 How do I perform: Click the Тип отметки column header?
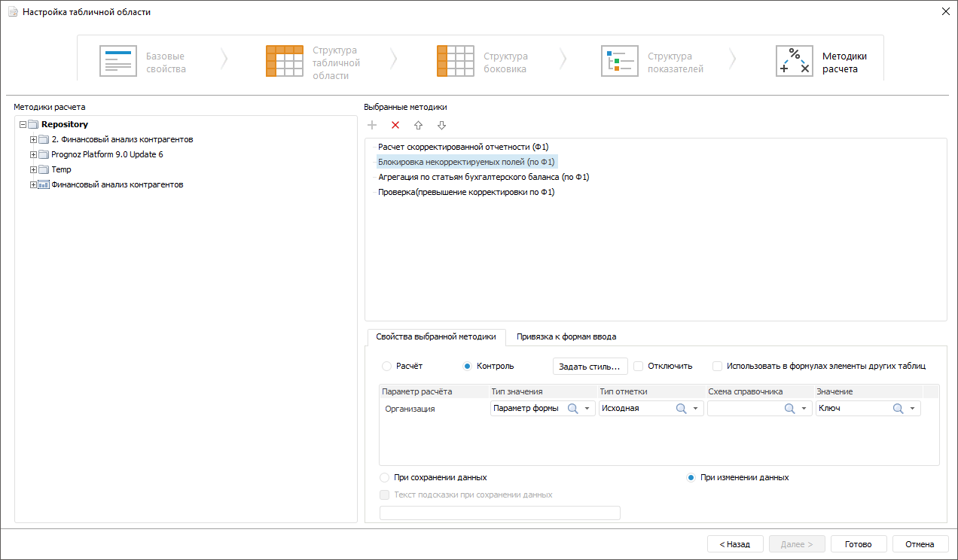(651, 391)
